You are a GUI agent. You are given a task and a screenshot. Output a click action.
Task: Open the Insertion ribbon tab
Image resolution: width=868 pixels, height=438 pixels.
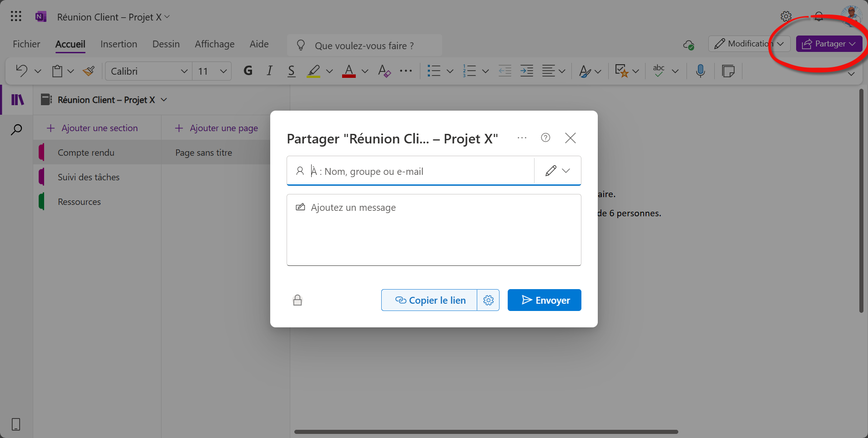[x=119, y=44]
